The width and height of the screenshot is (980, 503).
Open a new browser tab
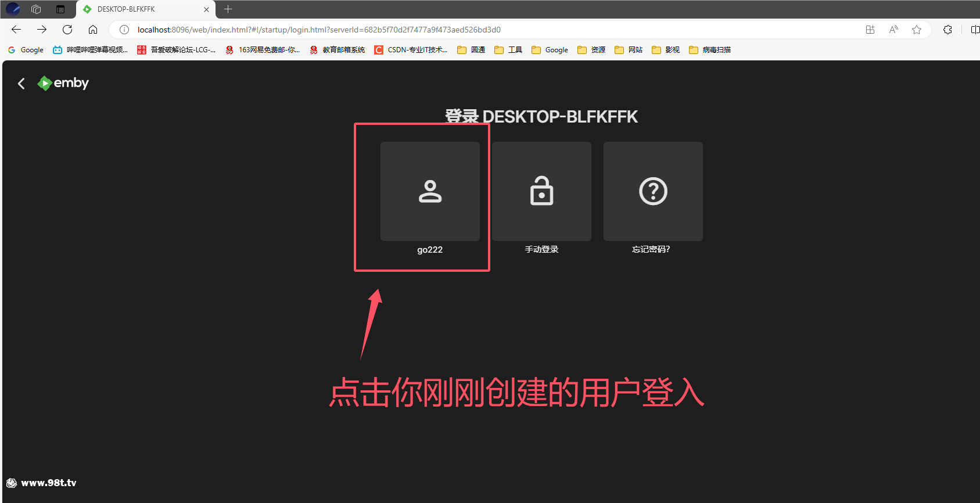(x=228, y=9)
